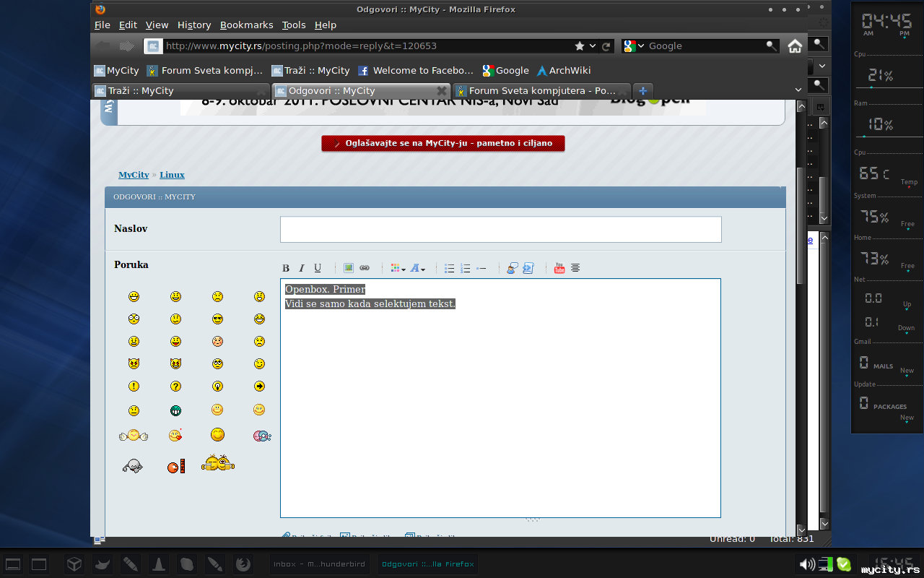Go to the Firefox home page
This screenshot has width=924, height=578.
[795, 46]
